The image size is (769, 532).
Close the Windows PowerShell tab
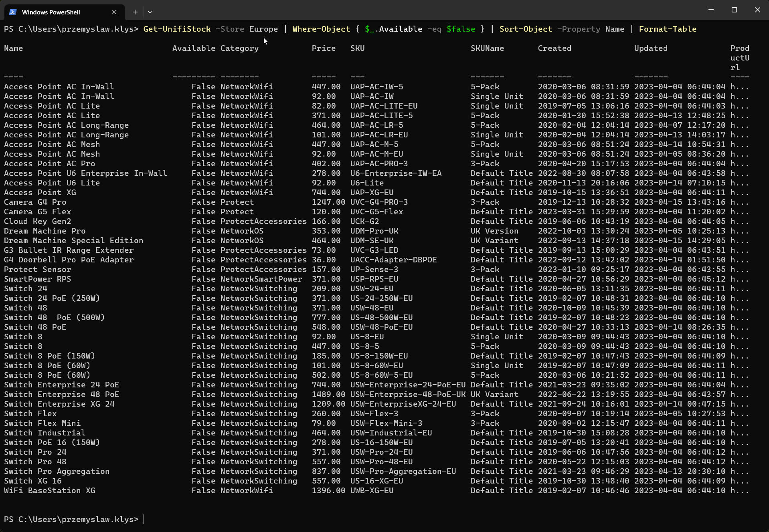click(114, 12)
